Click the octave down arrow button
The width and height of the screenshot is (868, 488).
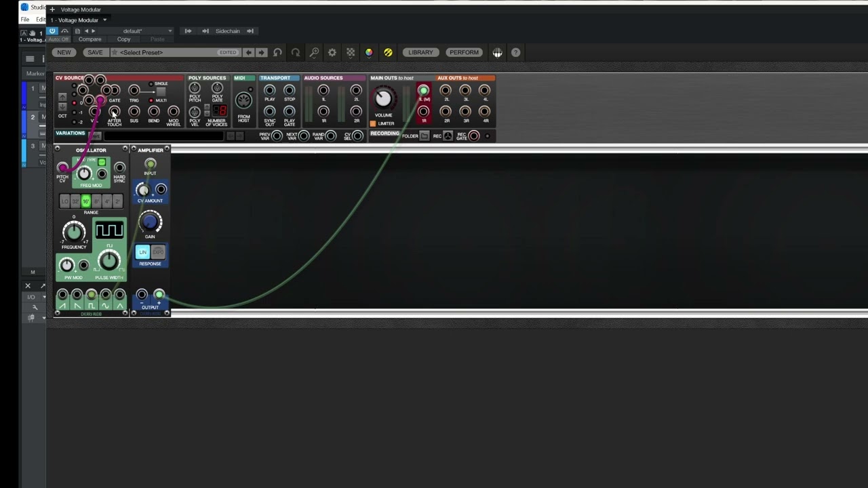[x=62, y=106]
